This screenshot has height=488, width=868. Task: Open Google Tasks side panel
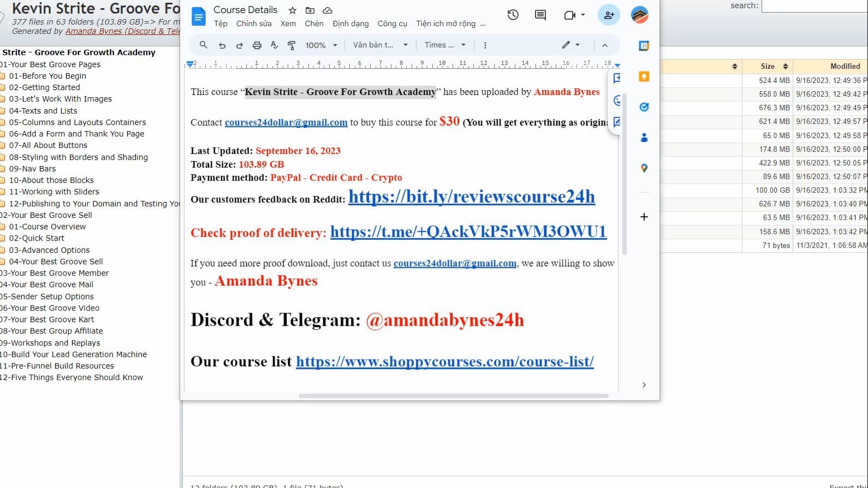click(644, 107)
